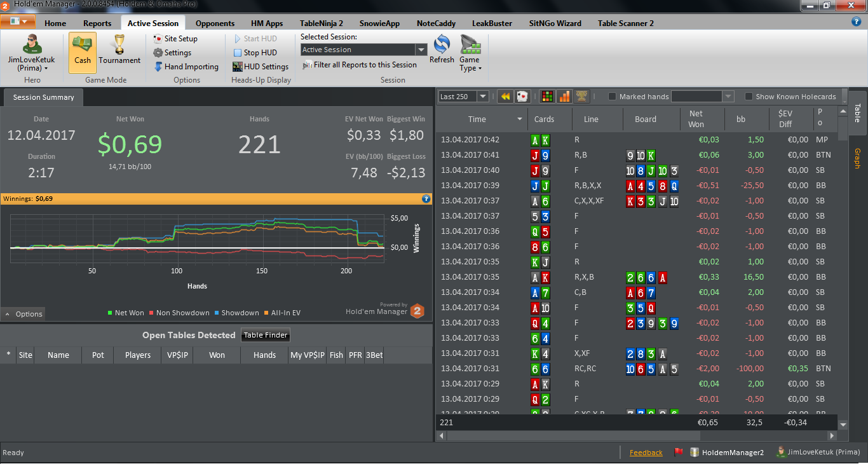This screenshot has width=868, height=464.
Task: Open the SnowieApp tab
Action: coord(379,24)
